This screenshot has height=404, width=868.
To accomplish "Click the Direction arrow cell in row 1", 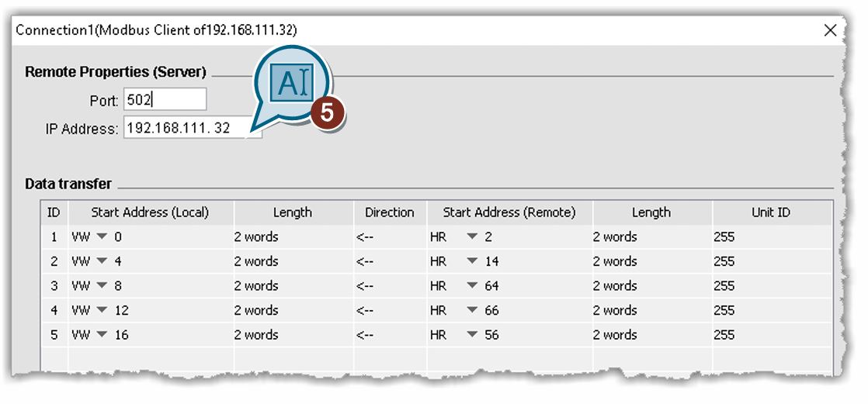I will click(389, 237).
